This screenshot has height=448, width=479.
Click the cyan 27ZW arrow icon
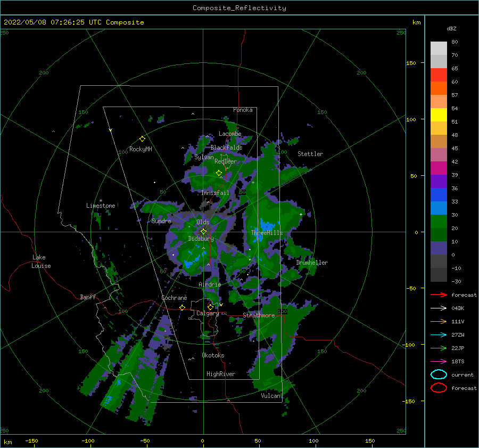click(x=439, y=335)
